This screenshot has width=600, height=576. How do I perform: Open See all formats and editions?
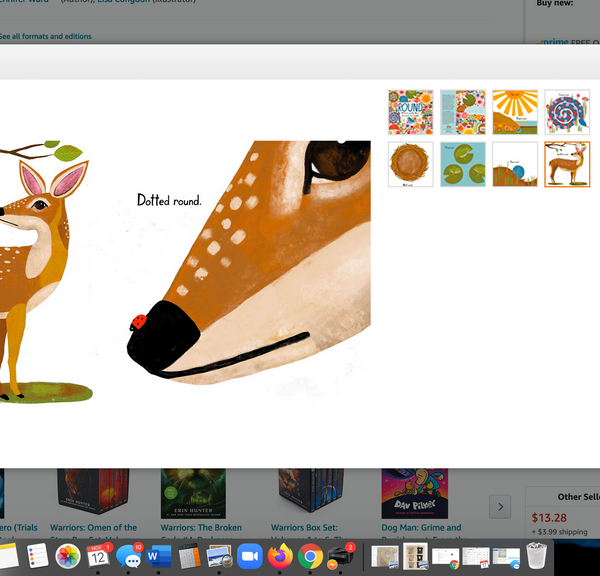(45, 36)
